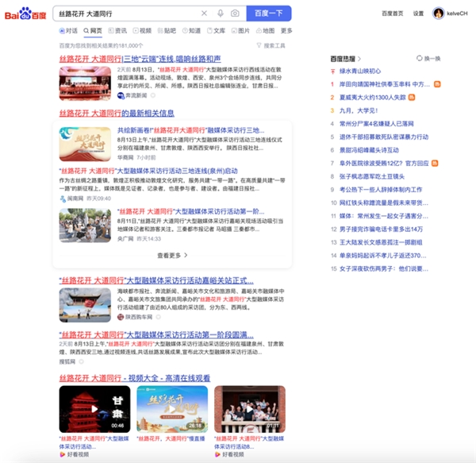Expand the 更多 tab menu
Viewport: 476px width, 463px height.
[286, 31]
